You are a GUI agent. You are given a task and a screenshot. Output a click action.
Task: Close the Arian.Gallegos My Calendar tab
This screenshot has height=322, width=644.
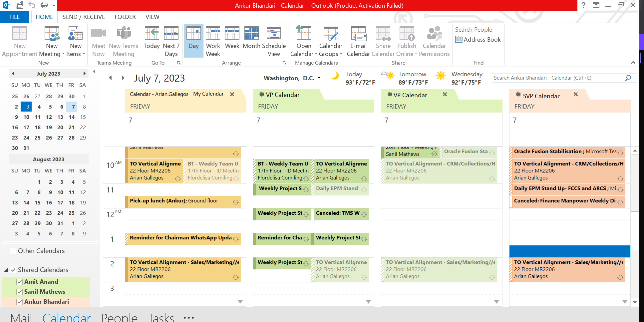232,94
